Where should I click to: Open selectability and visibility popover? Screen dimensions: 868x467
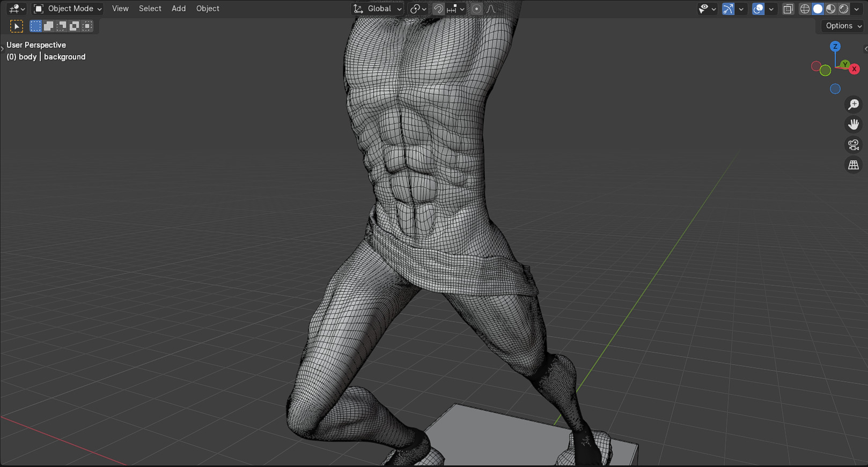tap(707, 9)
